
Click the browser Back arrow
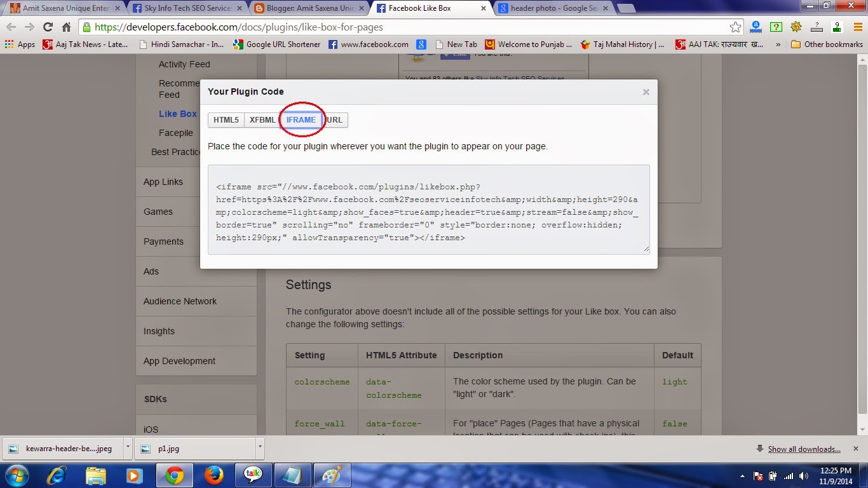click(11, 27)
